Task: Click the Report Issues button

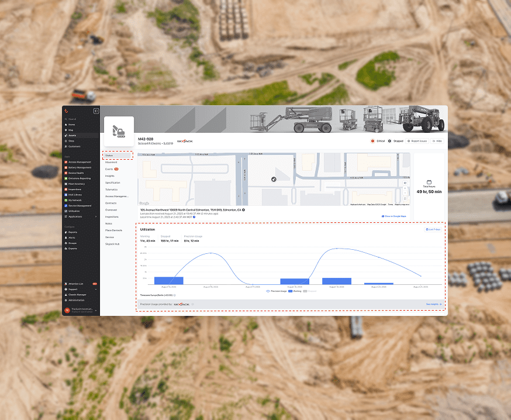Action: coord(417,141)
